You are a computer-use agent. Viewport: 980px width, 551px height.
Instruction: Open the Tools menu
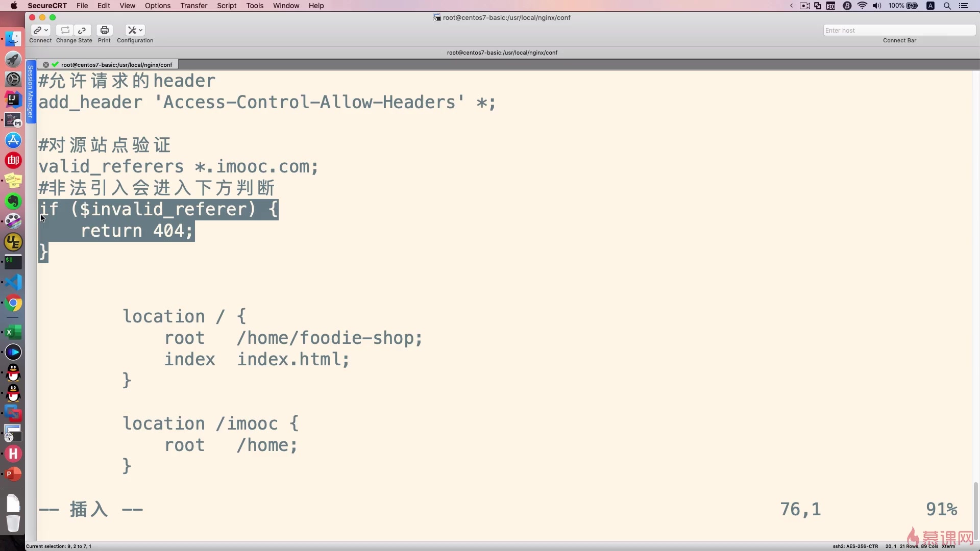pyautogui.click(x=255, y=6)
